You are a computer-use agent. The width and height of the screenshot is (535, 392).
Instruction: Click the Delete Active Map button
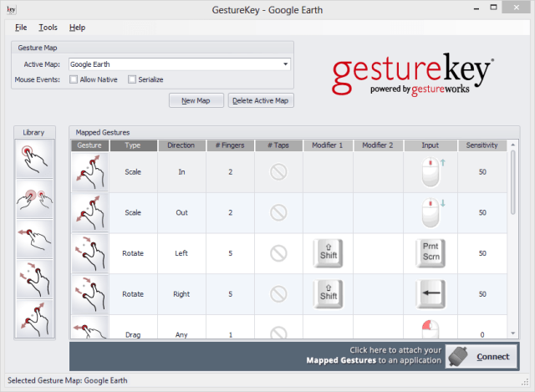point(261,100)
